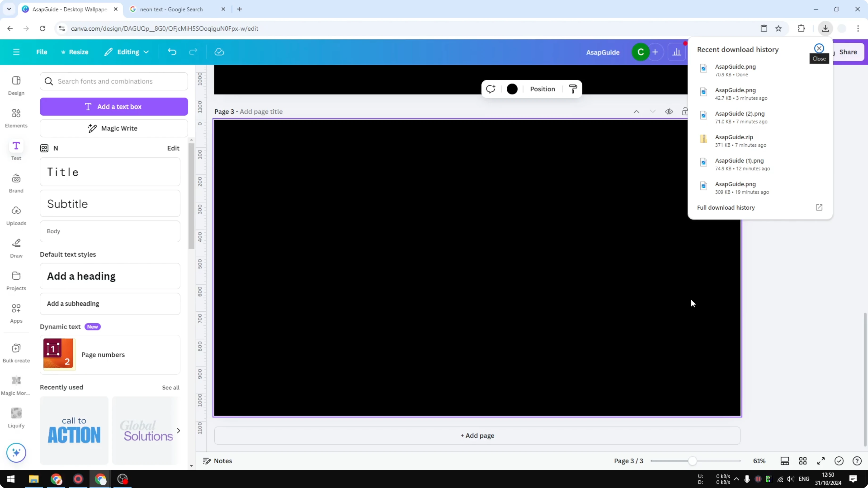Open the File menu

[x=42, y=52]
